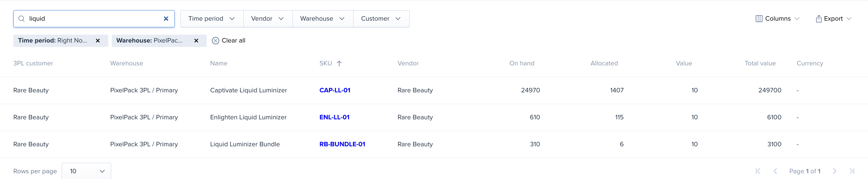Click the Clear all circle-x icon
This screenshot has height=179, width=868.
[216, 41]
